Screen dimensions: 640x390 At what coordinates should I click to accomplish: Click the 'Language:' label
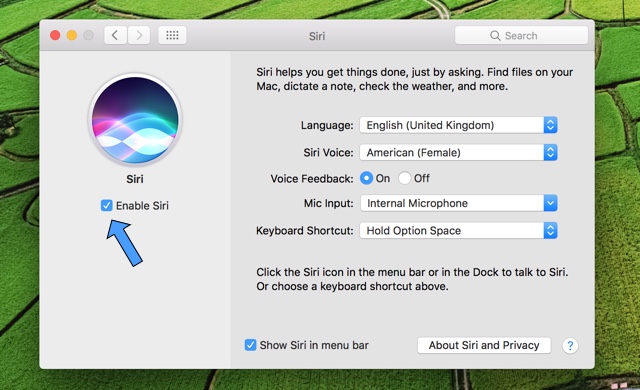pyautogui.click(x=327, y=125)
